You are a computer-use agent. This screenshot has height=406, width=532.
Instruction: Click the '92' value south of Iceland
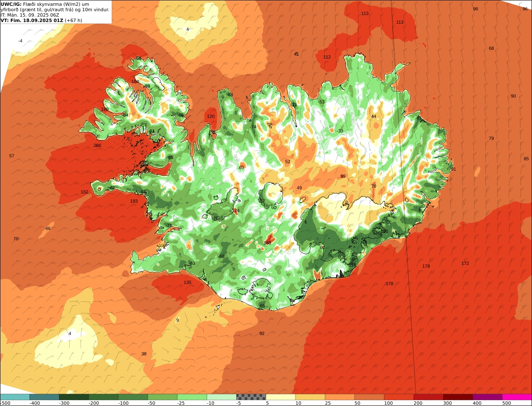click(262, 334)
